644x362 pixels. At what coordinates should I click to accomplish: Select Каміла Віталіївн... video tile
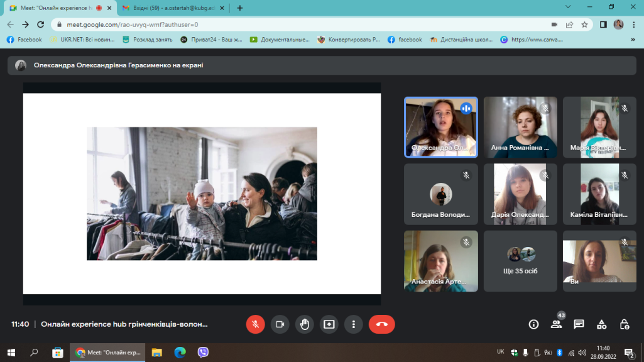tap(599, 194)
